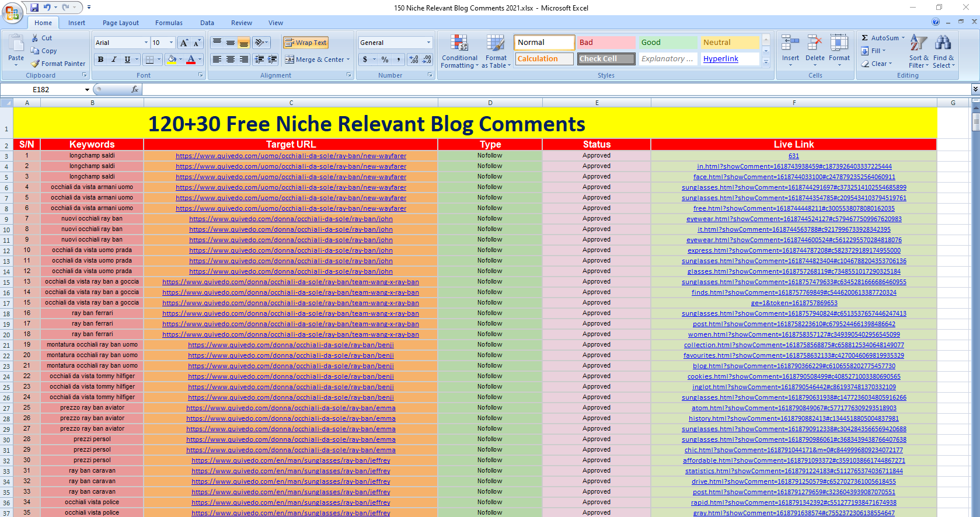Expand the General number format dropdown
980x517 pixels.
pyautogui.click(x=428, y=43)
